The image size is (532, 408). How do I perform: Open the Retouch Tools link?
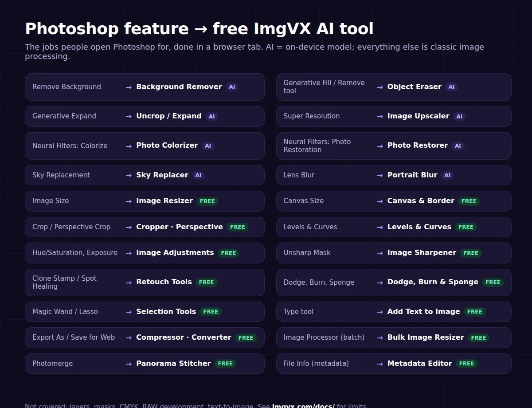164,282
